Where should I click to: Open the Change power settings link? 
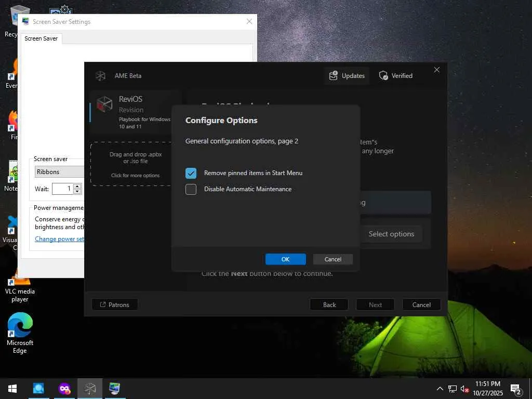pyautogui.click(x=59, y=239)
